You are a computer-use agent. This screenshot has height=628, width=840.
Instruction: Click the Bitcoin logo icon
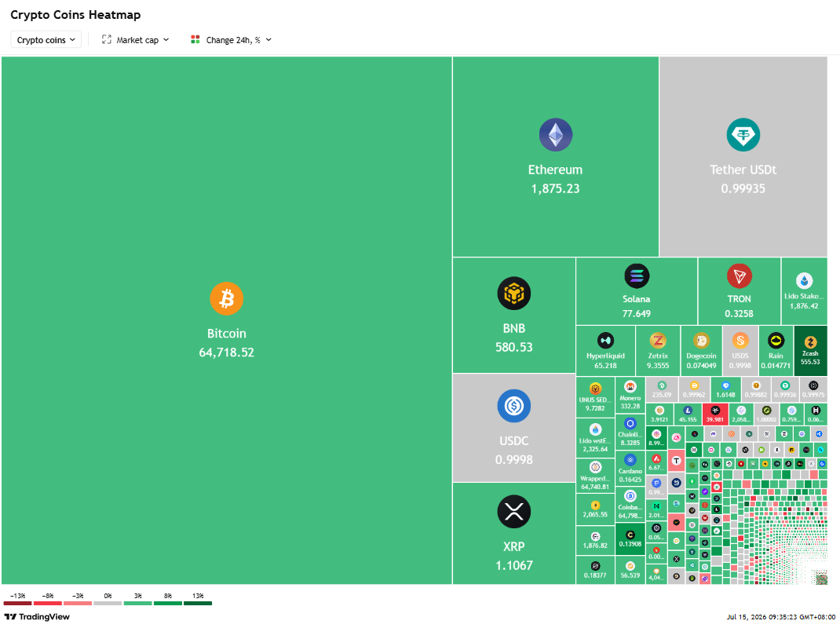coord(227,298)
